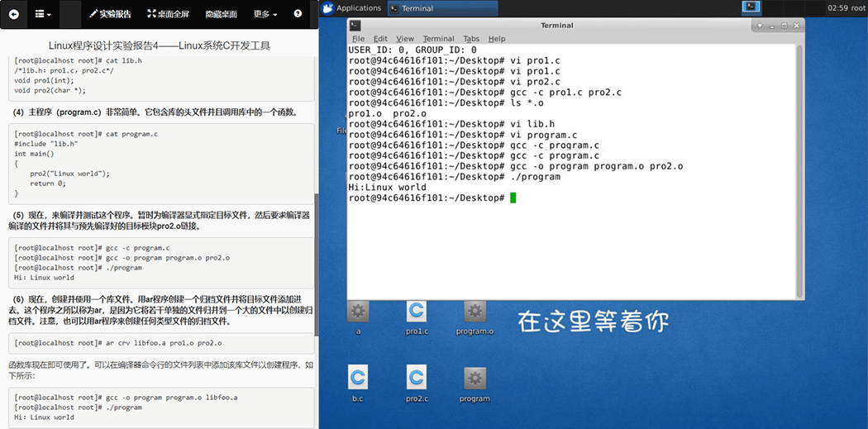
Task: Click step (4) heading about 主程序 program.c
Action: [x=155, y=112]
